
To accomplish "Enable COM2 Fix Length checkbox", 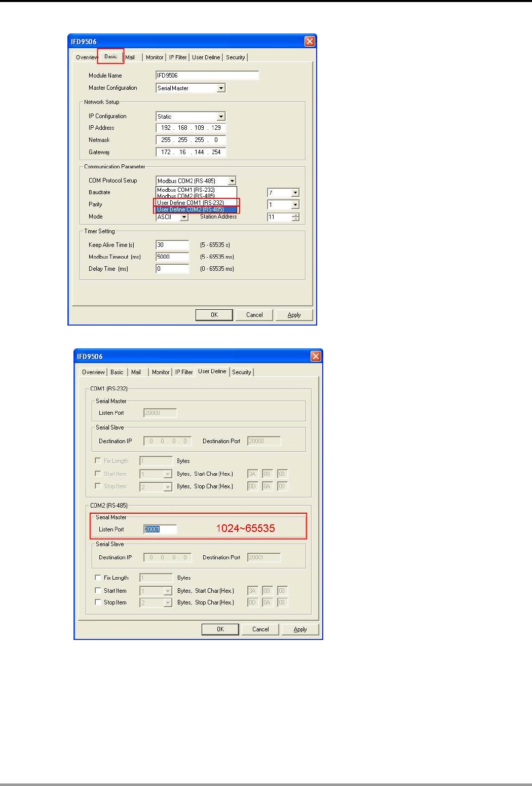I will [98, 578].
